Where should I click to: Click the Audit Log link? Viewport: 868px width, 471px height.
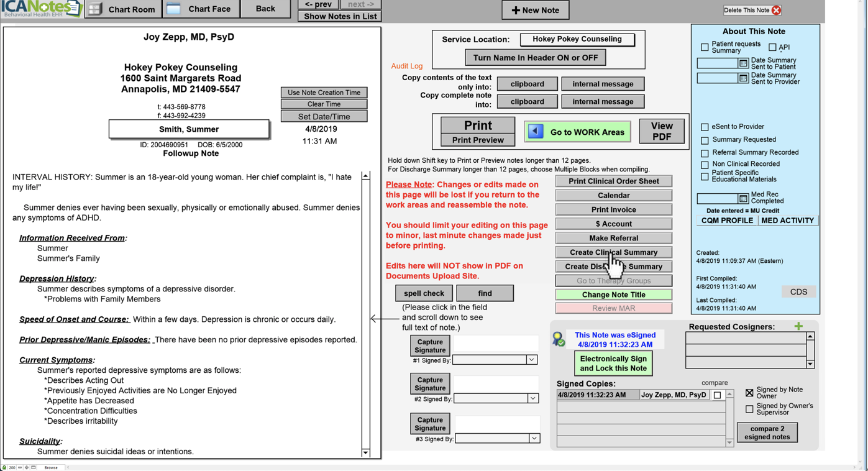tap(406, 66)
